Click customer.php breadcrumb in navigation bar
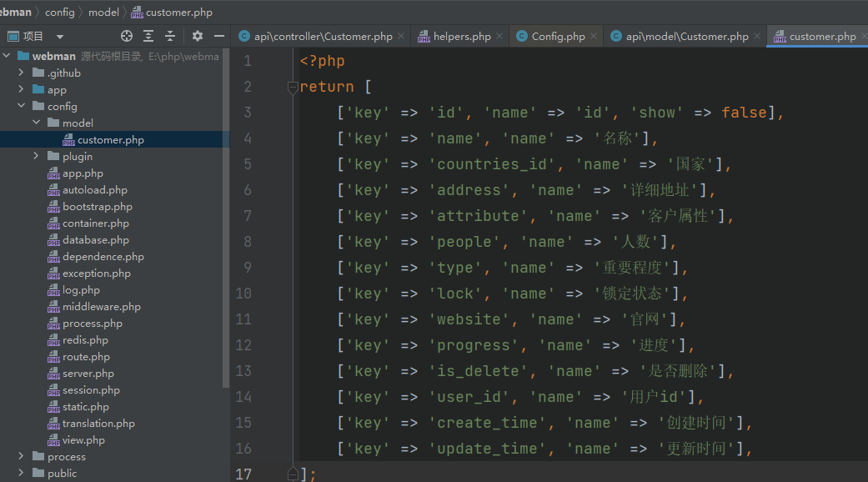868x482 pixels. tap(172, 13)
